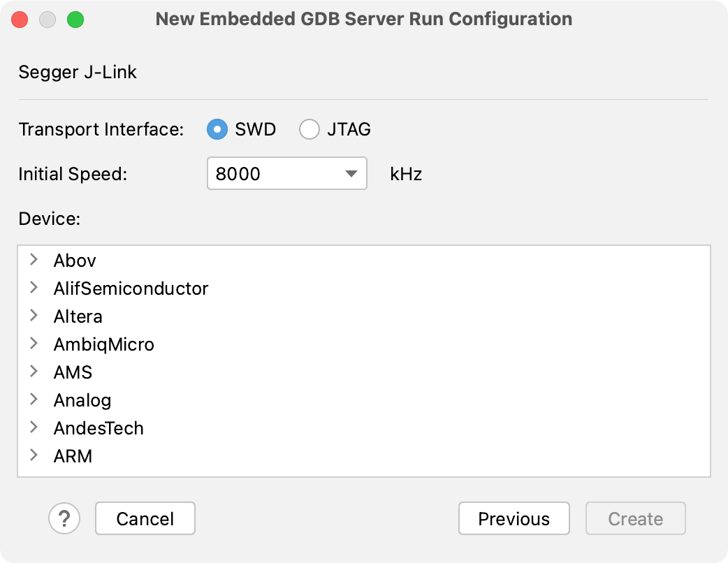This screenshot has height=563, width=728.
Task: Select the ARM entry in device list
Action: (73, 455)
